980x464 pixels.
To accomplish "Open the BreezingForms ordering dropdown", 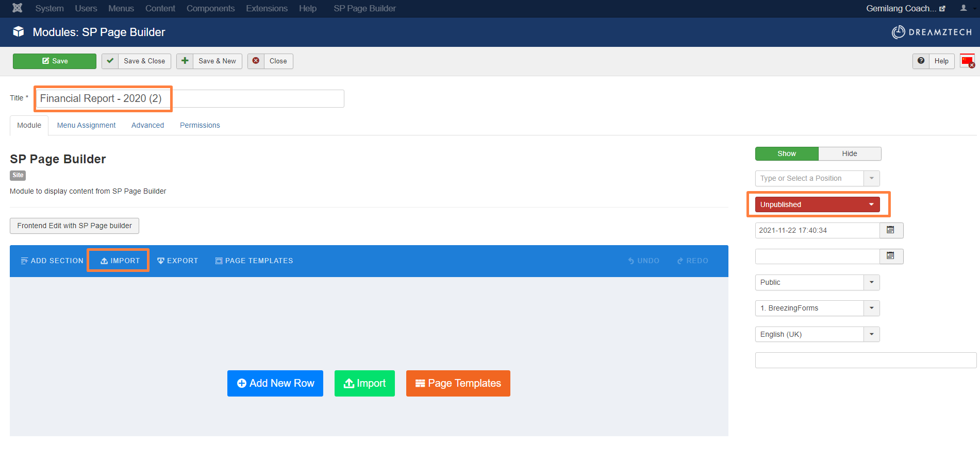I will pos(817,308).
